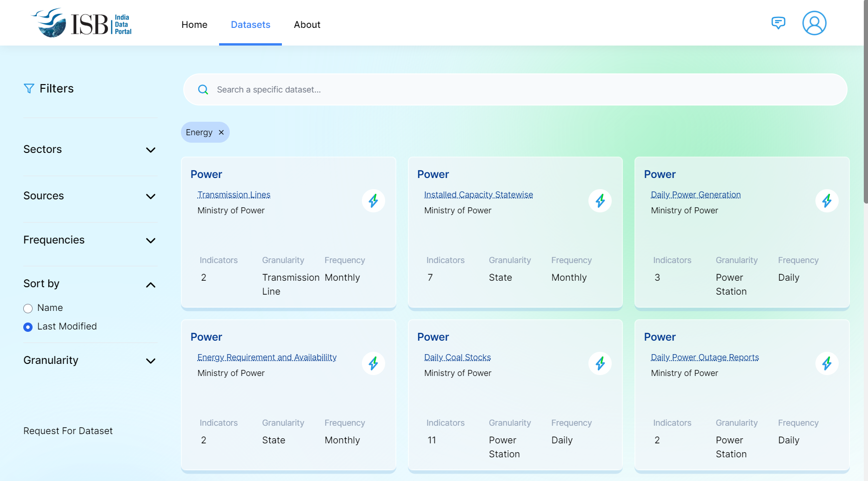Open Installed Capacity Statewise dataset link

(478, 195)
